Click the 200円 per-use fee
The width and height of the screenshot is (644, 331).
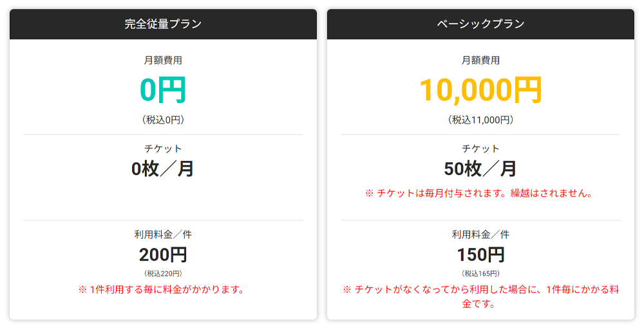coord(163,254)
